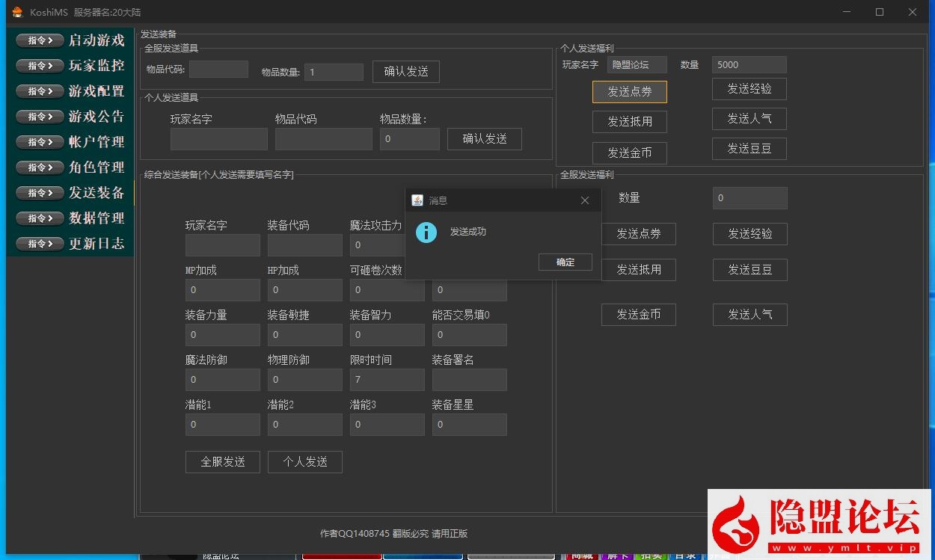Click the 指令 icon beside 启动游戏
935x560 pixels.
[x=40, y=40]
